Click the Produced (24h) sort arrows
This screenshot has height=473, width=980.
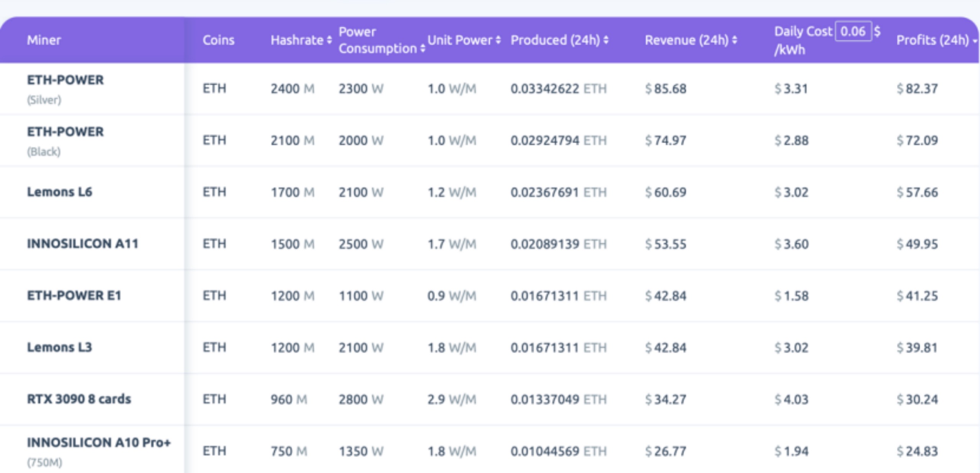point(606,40)
